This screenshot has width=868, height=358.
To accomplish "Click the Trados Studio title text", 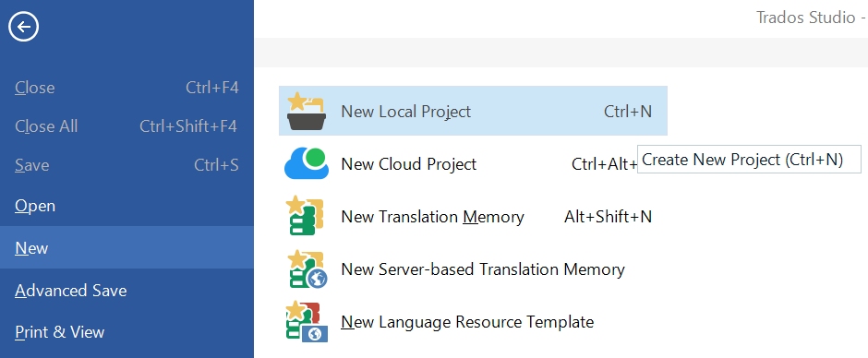I will (x=805, y=18).
